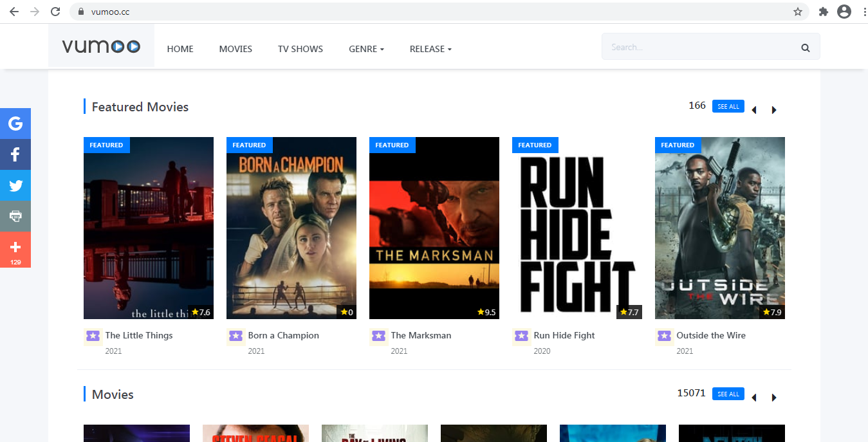Click the Featured Movies heading
The height and width of the screenshot is (442, 868).
click(x=140, y=107)
